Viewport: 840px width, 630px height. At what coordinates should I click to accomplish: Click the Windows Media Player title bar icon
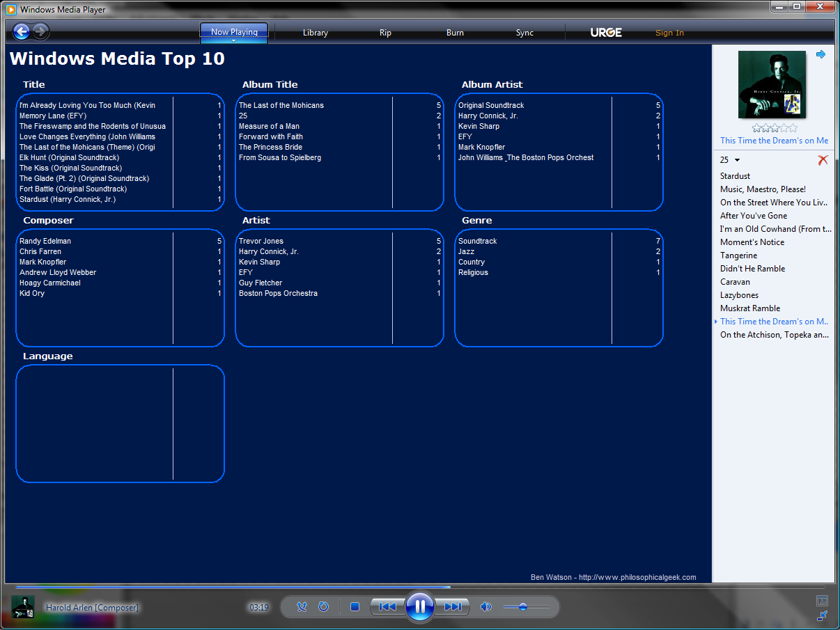12,10
